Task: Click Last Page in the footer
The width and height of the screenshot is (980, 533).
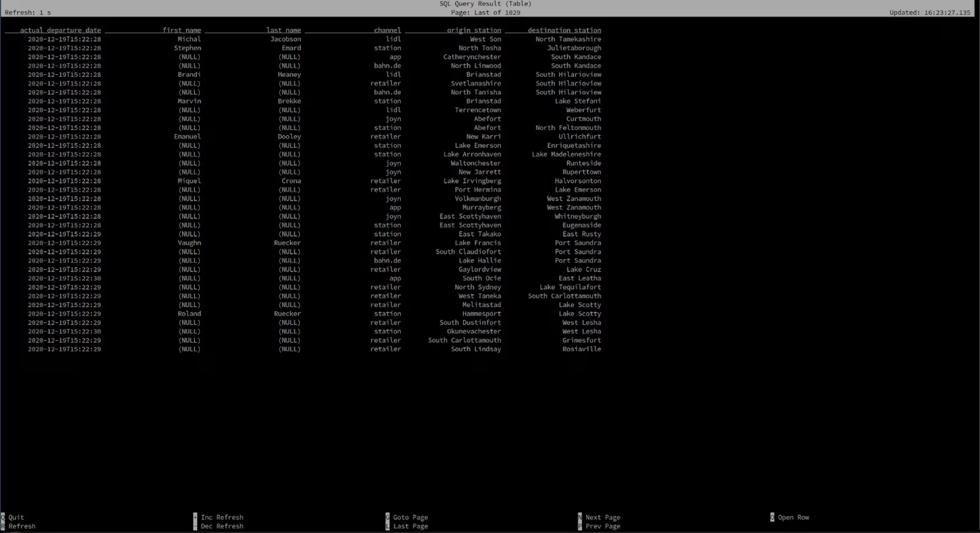Action: [x=407, y=526]
